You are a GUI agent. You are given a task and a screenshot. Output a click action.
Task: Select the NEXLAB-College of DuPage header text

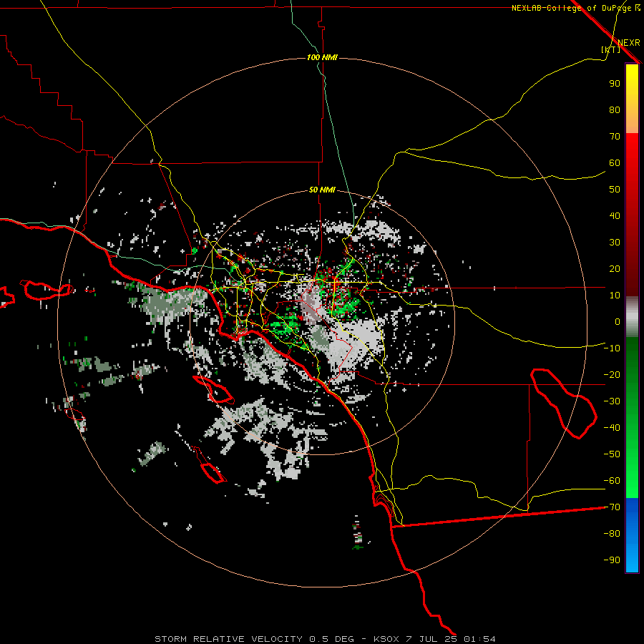571,8
